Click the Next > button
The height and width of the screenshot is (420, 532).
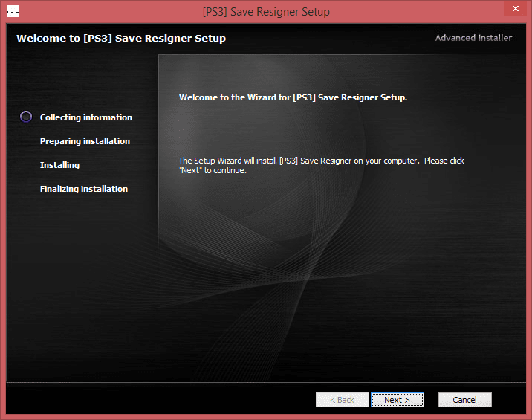click(x=398, y=400)
